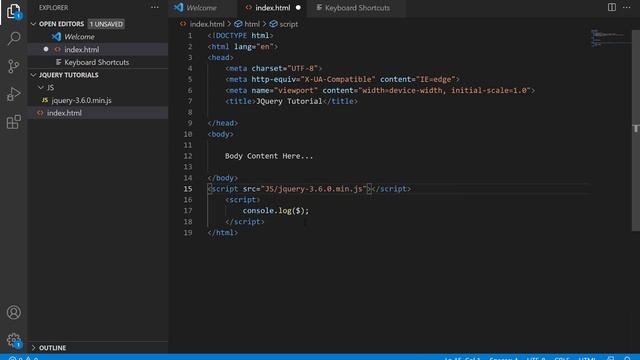This screenshot has height=360, width=640.
Task: Click the closing </head> tag
Action: click(x=222, y=123)
